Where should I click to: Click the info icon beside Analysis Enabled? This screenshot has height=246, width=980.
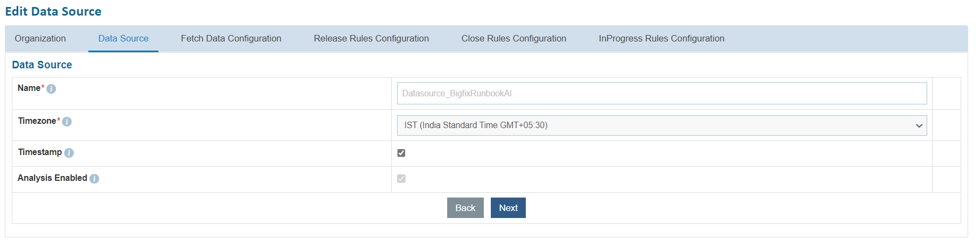[94, 179]
